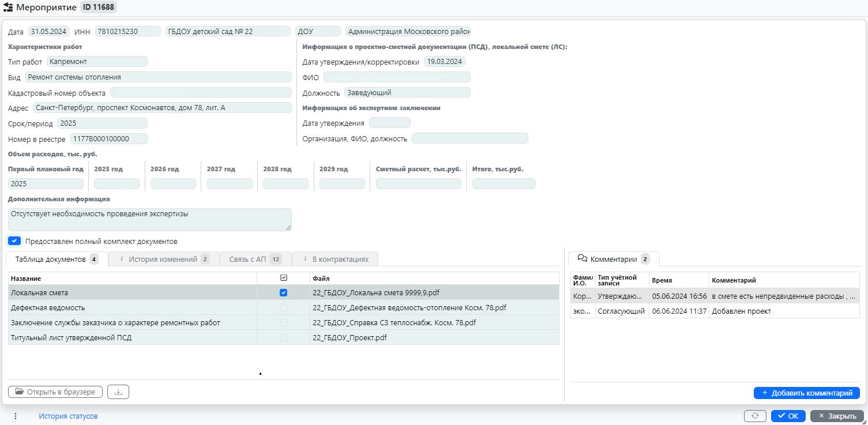
Task: Click the Дополнительная информация text area
Action: pos(149,219)
